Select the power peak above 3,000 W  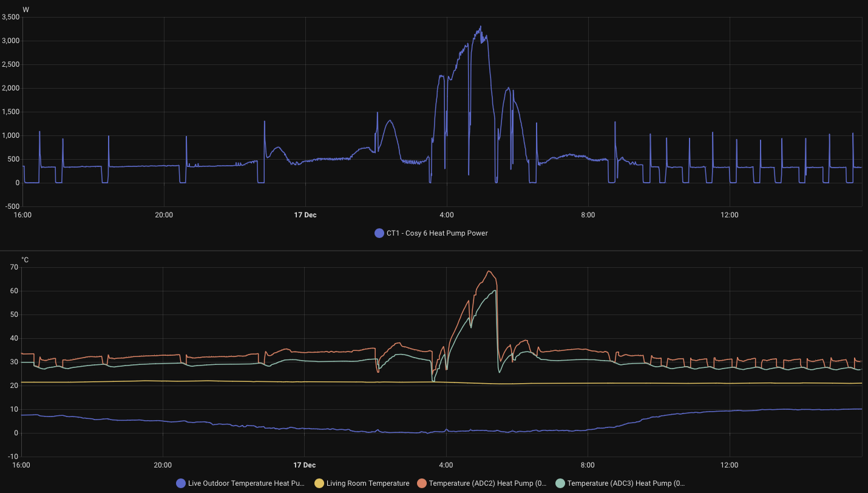click(481, 27)
